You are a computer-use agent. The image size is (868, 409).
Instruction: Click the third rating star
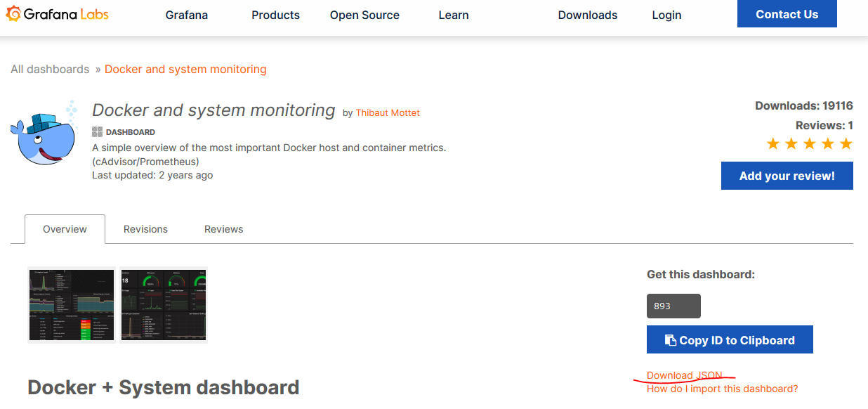810,144
